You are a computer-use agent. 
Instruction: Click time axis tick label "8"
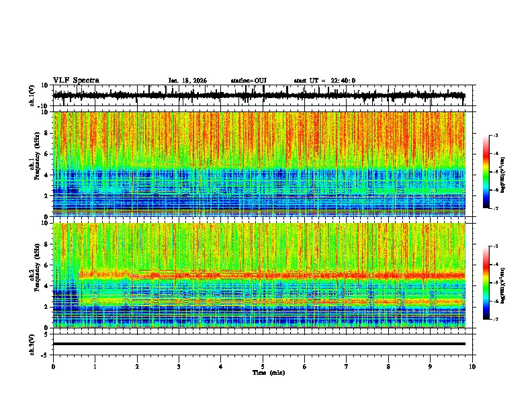pyautogui.click(x=388, y=367)
